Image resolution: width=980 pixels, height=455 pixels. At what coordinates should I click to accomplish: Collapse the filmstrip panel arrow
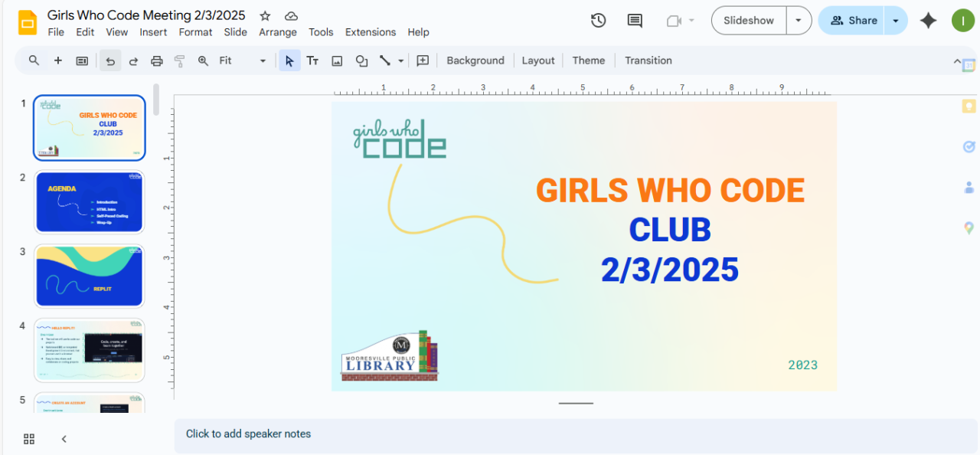point(64,439)
